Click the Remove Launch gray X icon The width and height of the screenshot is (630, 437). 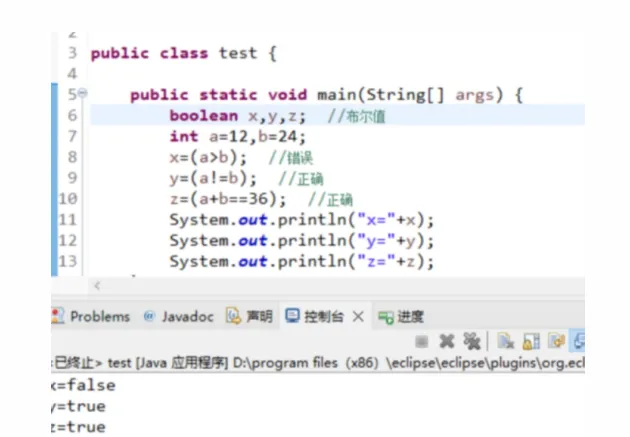pyautogui.click(x=446, y=341)
